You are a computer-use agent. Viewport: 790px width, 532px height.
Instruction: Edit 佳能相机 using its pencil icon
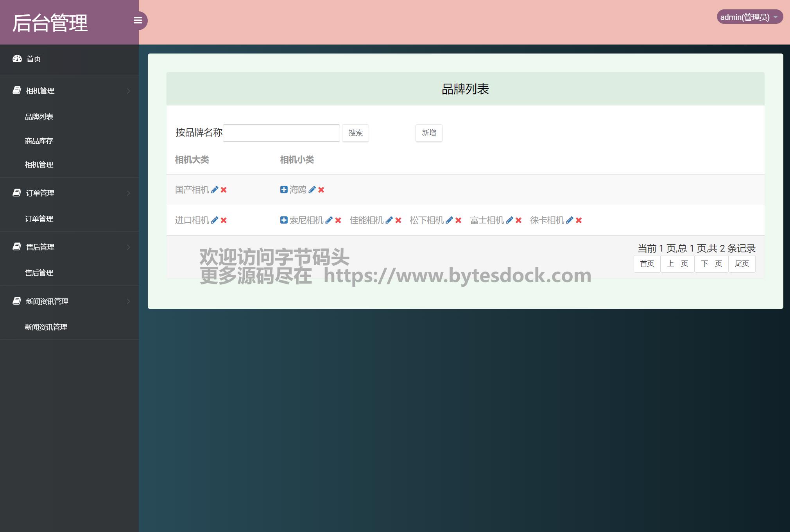point(389,220)
